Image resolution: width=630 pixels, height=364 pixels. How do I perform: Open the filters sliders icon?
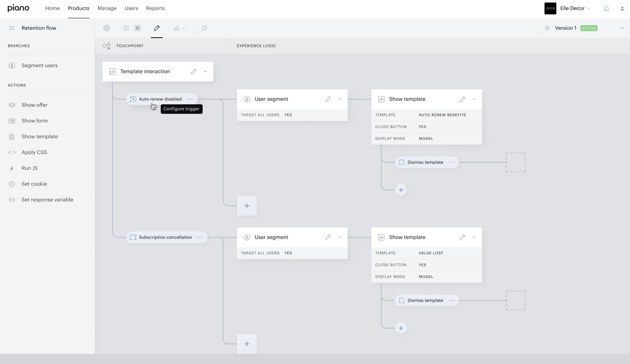pyautogui.click(x=126, y=28)
